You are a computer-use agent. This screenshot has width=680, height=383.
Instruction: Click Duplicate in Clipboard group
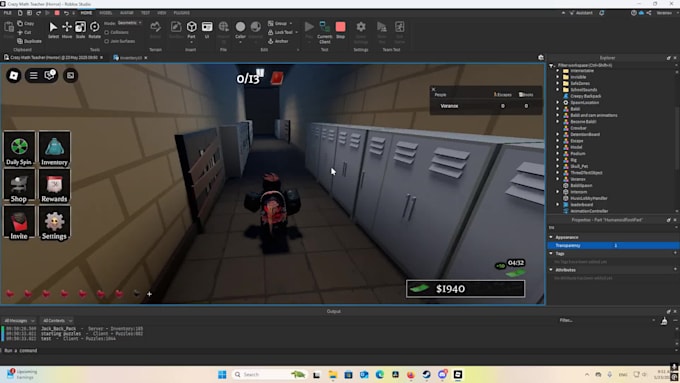pyautogui.click(x=29, y=41)
